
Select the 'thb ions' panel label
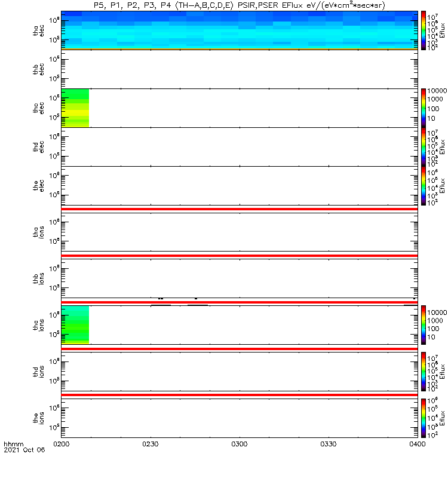click(38, 278)
